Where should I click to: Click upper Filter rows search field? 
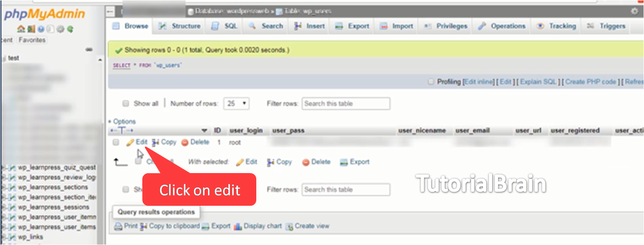[x=346, y=104]
